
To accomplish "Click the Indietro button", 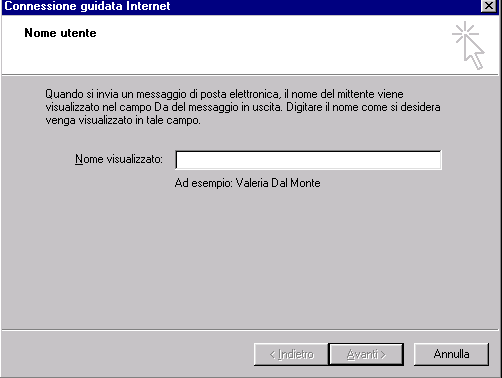I will pyautogui.click(x=291, y=354).
